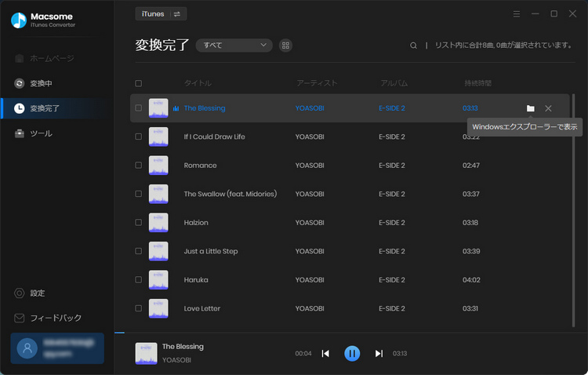The image size is (588, 375).
Task: Skip to previous track
Action: click(325, 354)
